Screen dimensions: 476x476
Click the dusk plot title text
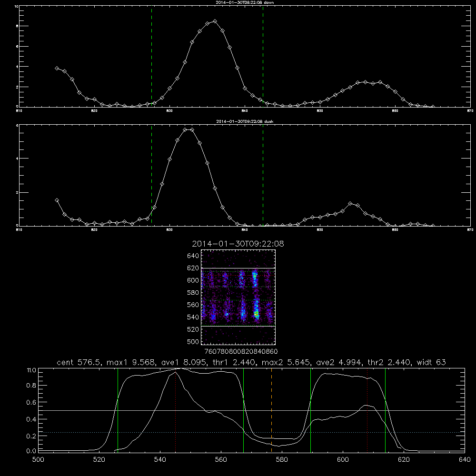point(245,121)
